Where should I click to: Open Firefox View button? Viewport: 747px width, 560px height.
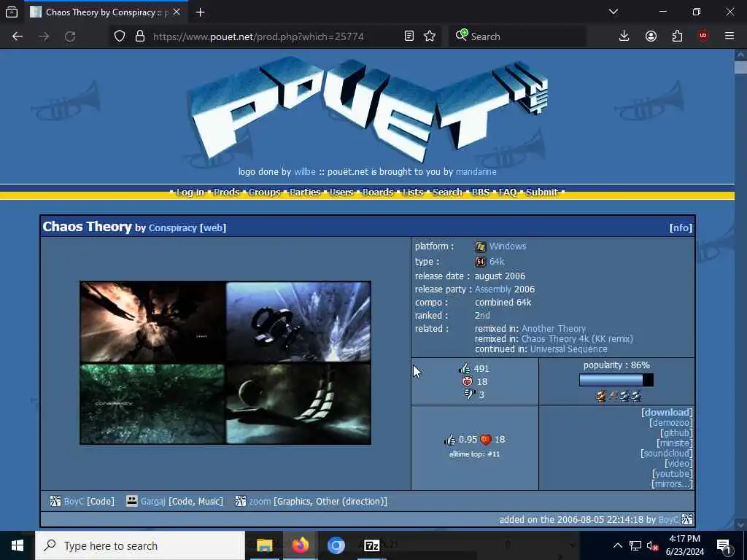click(x=12, y=12)
